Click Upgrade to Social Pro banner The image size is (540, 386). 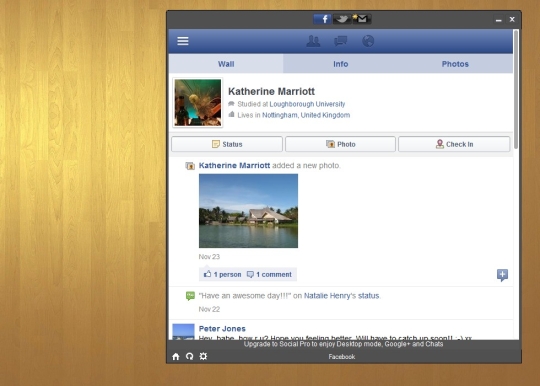[x=343, y=344]
